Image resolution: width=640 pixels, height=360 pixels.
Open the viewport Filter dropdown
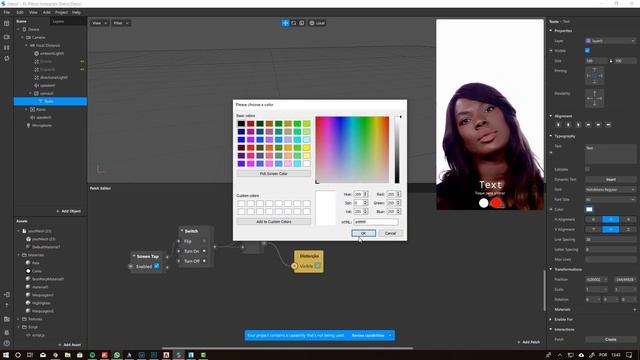pyautogui.click(x=121, y=23)
